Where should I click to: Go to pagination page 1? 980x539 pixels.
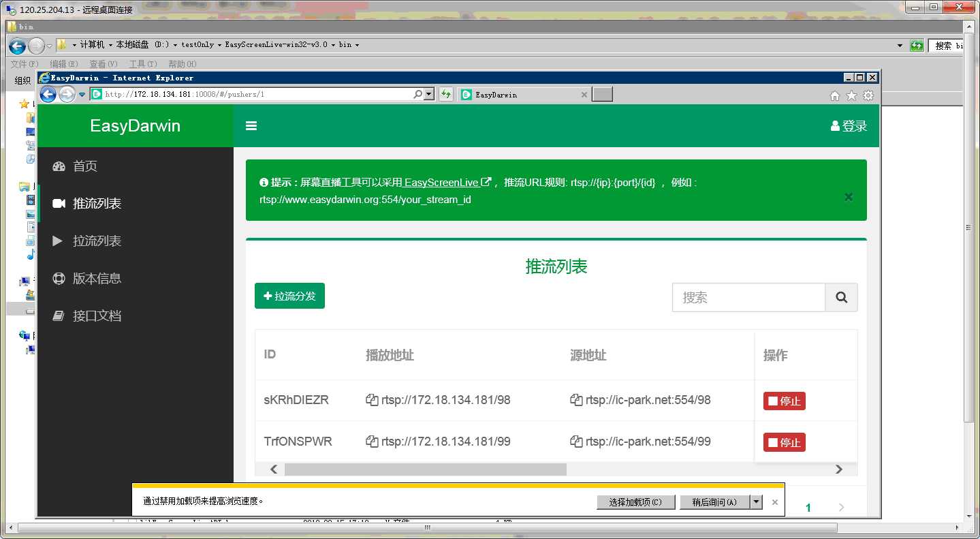point(808,508)
